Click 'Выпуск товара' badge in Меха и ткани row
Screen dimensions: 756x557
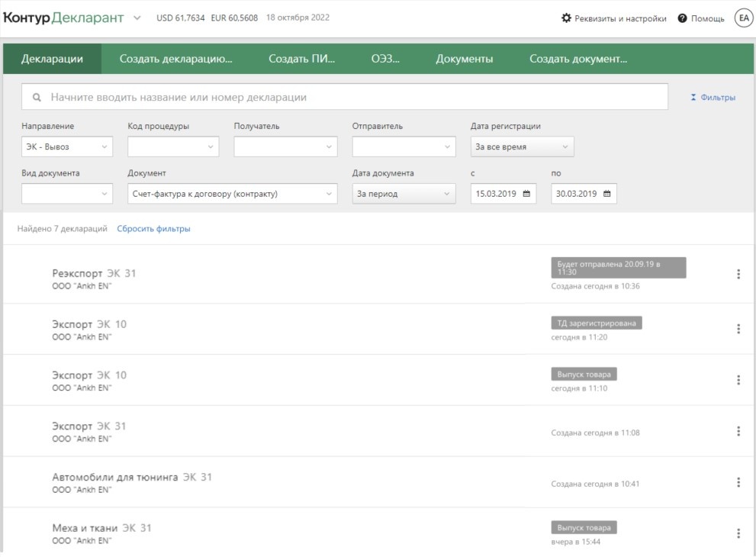point(584,527)
